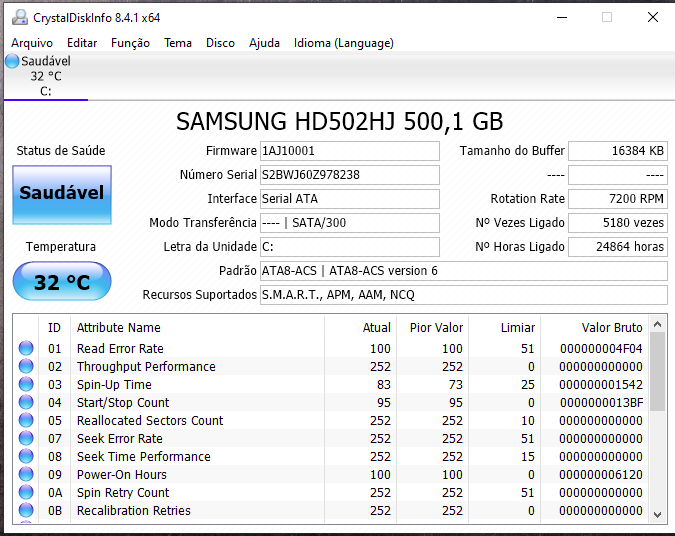Select the Recalibration Retries attribute name

[133, 511]
